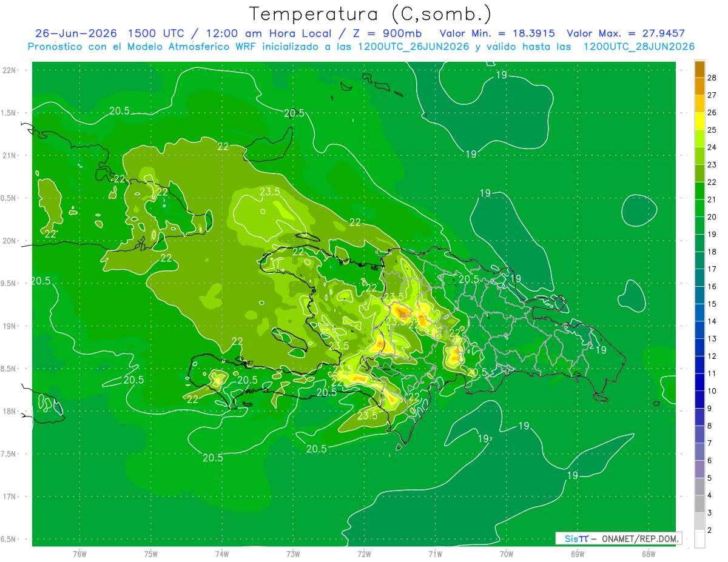
Task: Click the '14' color scale label
Action: point(712,321)
